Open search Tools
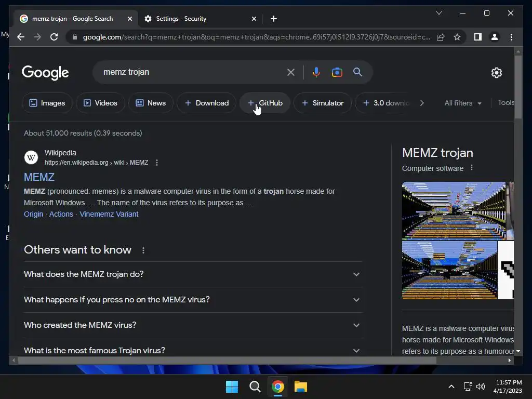 click(x=506, y=102)
